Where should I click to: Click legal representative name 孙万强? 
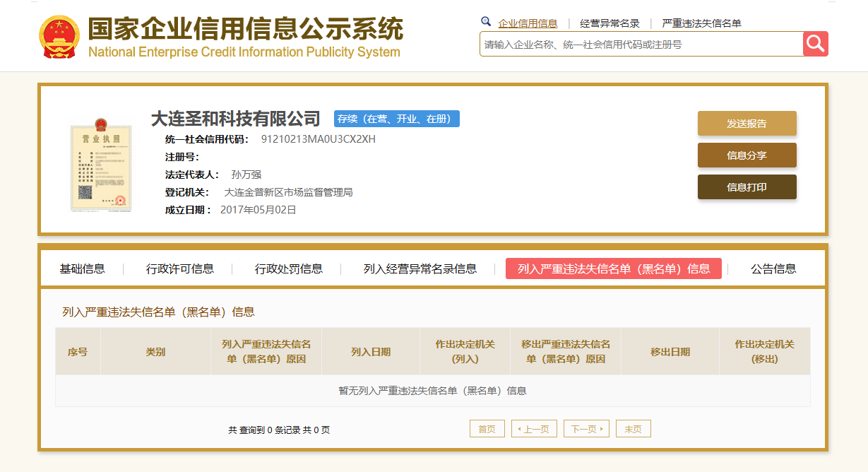[246, 175]
